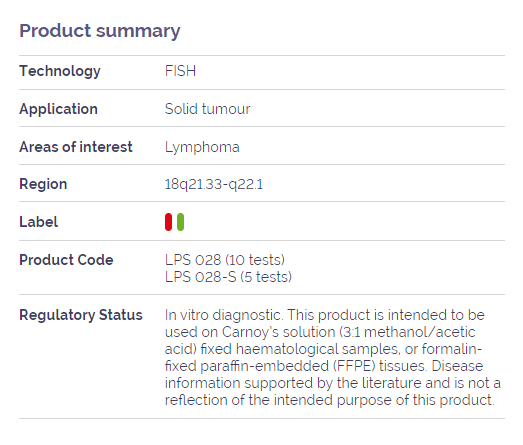Click the Lymphoma value
This screenshot has width=523, height=445.
tap(202, 147)
